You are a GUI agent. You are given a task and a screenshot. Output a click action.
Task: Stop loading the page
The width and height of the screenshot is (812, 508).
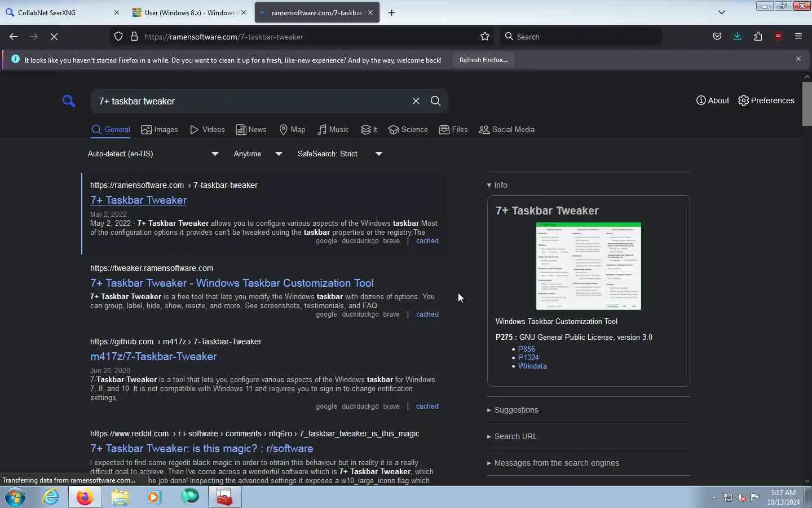click(54, 37)
